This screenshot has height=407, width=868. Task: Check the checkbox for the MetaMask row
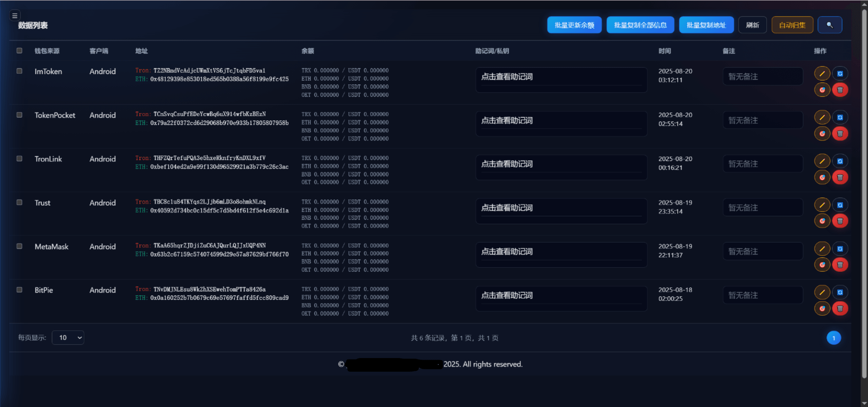[x=19, y=246]
